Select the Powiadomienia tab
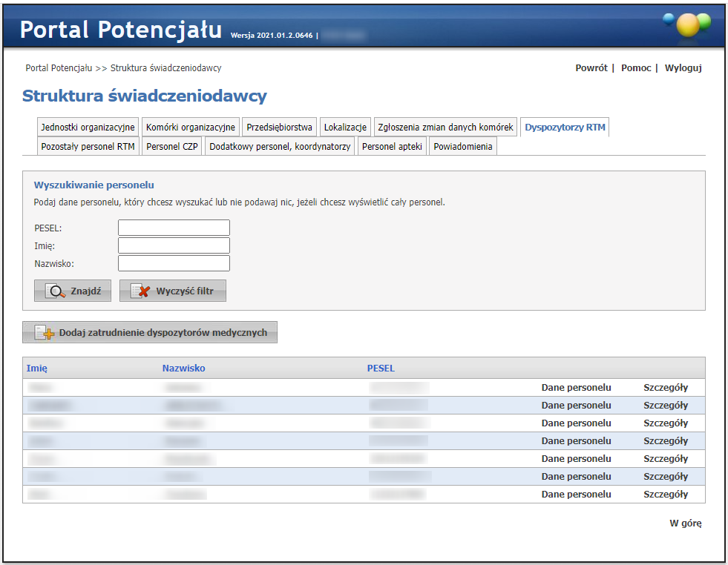The width and height of the screenshot is (728, 565). 463,147
